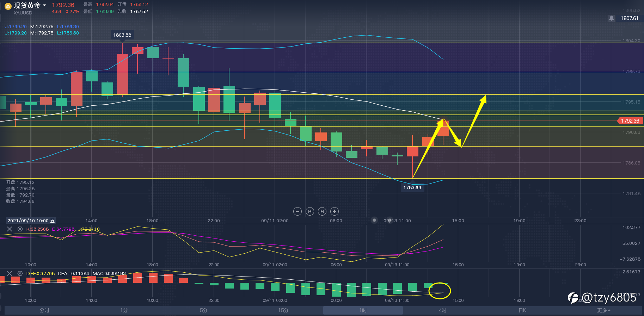The width and height of the screenshot is (644, 316).
Task: Click the 最低 1792.70 crosshair readout
Action: (x=20, y=195)
